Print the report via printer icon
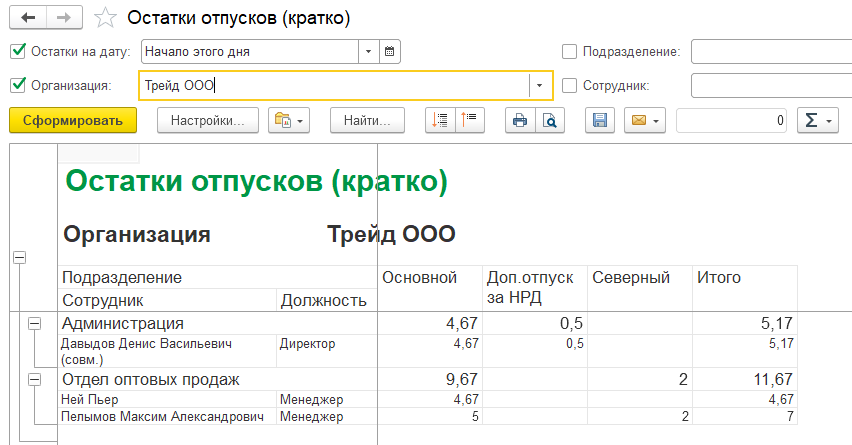The width and height of the screenshot is (852, 445). pos(519,121)
